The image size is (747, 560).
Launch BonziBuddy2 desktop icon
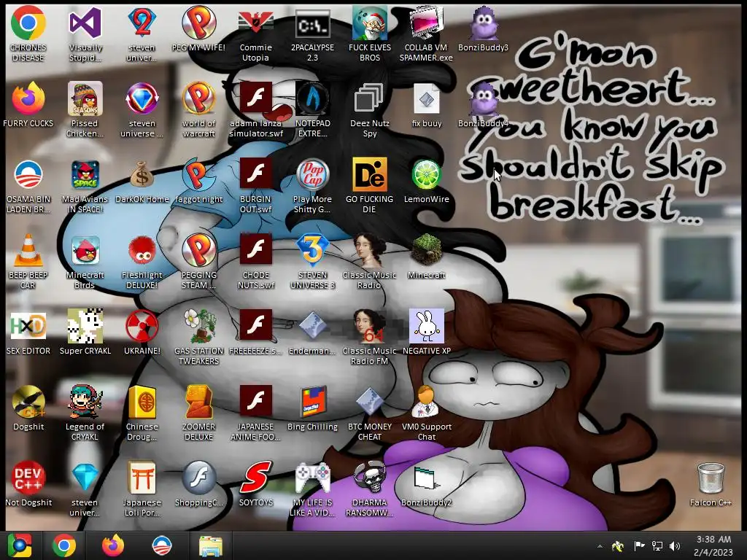(426, 478)
